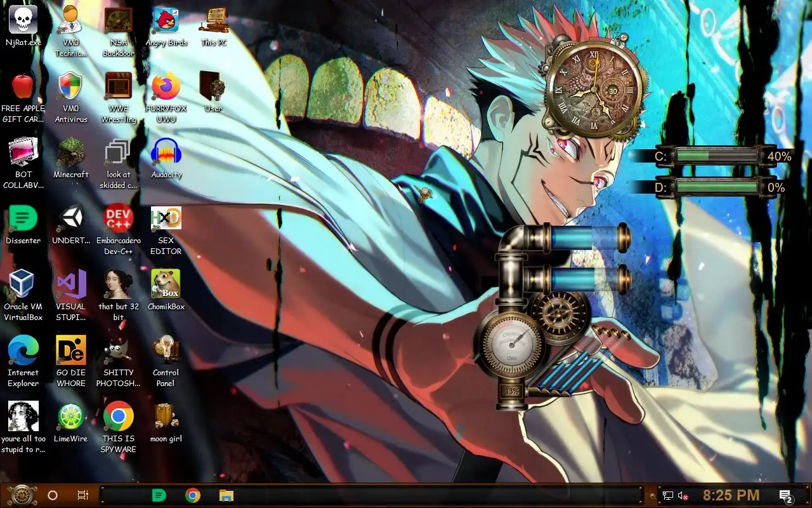Viewport: 812px width, 508px height.
Task: Launch LimeWire lime icon
Action: (x=70, y=416)
